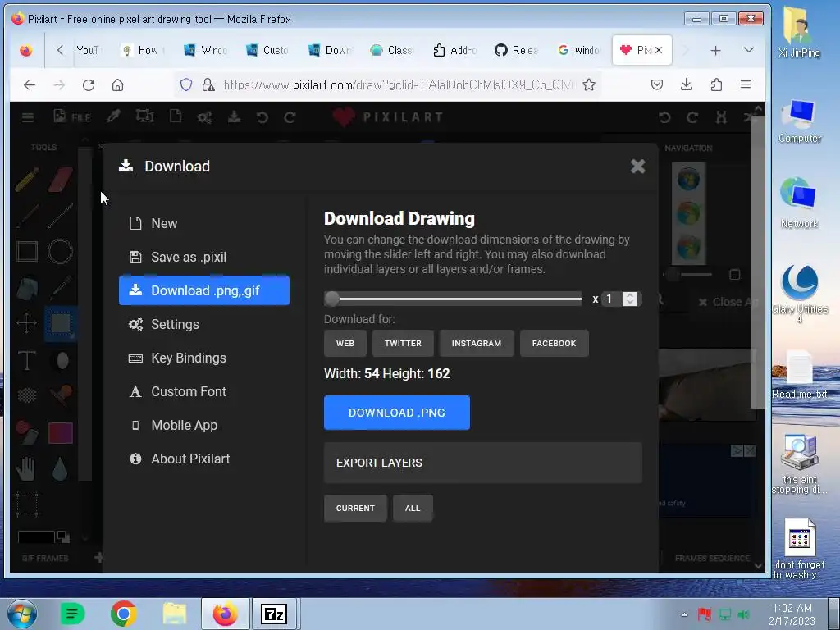Select the rectangular Selection tool
840x630 pixels.
click(61, 323)
